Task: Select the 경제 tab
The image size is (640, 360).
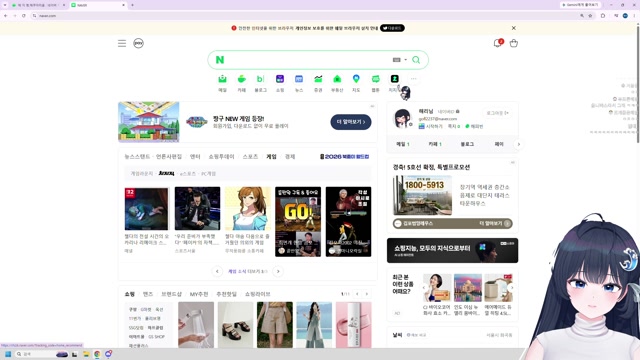Action: click(290, 157)
